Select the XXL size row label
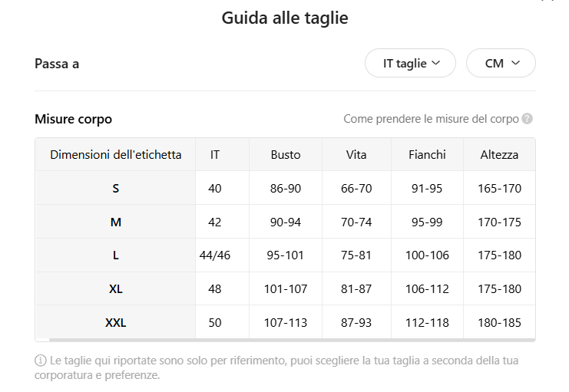Screen dimensions: 569x392 click(116, 323)
